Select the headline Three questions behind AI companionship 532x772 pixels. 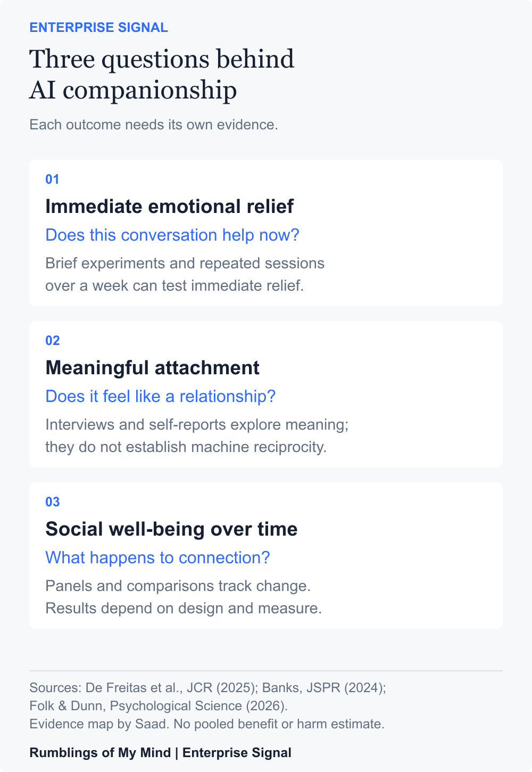coord(162,74)
